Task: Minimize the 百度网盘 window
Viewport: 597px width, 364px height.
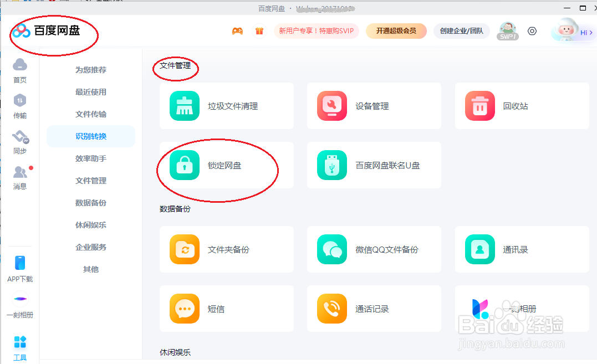Action: coord(567,8)
